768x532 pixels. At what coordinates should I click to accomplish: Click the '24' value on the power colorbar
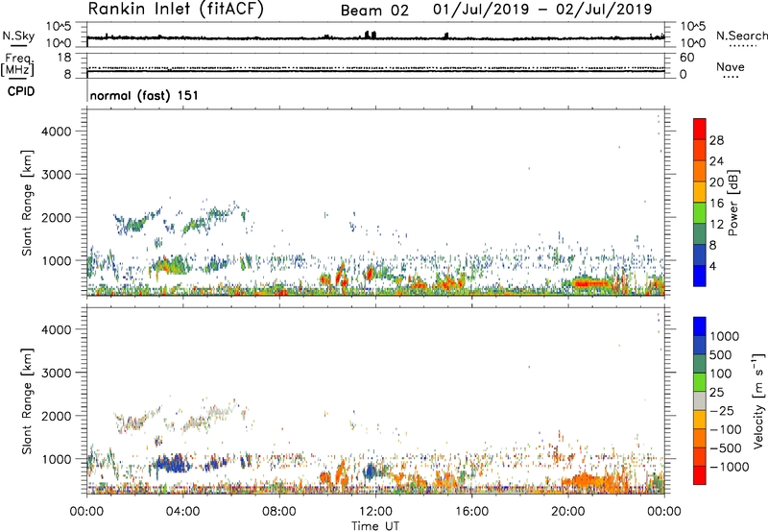tap(716, 161)
